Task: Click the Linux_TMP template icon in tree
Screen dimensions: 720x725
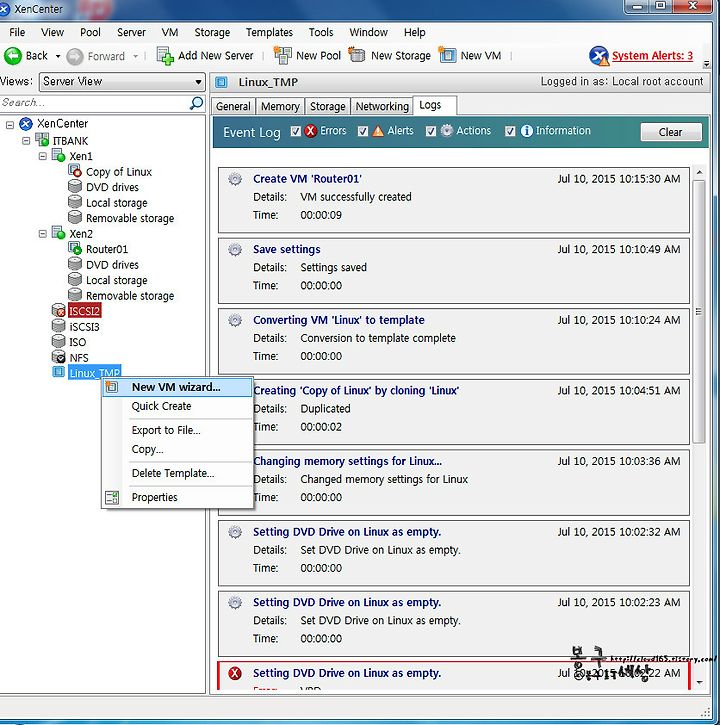Action: click(x=58, y=372)
